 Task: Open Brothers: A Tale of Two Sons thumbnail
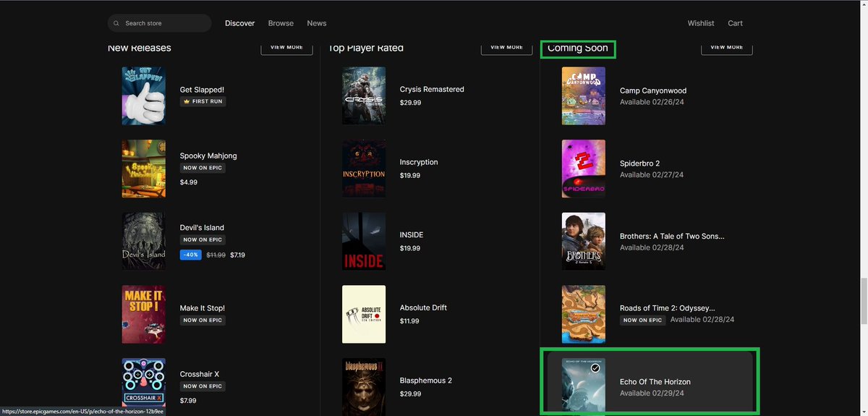(584, 241)
